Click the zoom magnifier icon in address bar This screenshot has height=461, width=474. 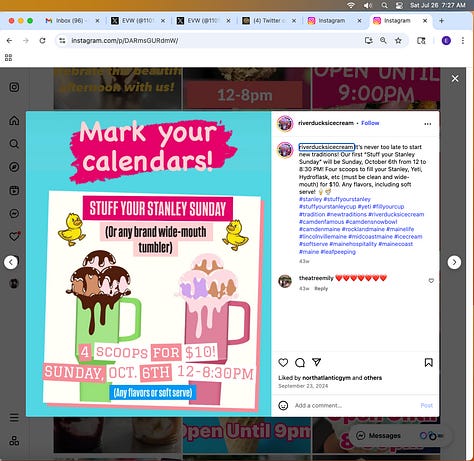(x=383, y=41)
